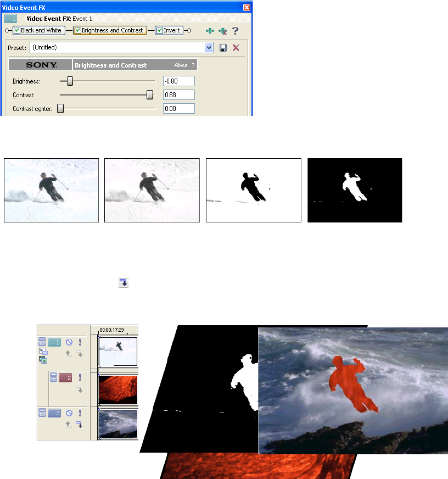Open the question mark help icon
Viewport: 448px width, 479px height.
(x=235, y=31)
